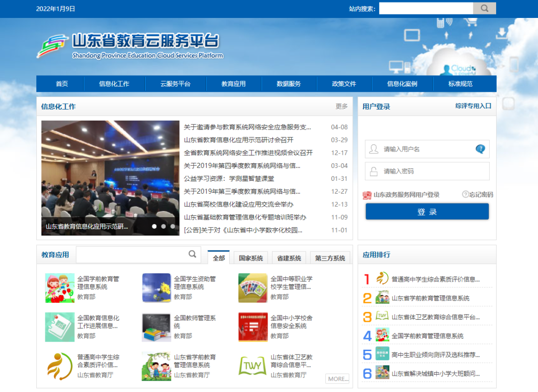538x392 pixels.
Task: Click the site search magnifier icon
Action: [x=484, y=8]
